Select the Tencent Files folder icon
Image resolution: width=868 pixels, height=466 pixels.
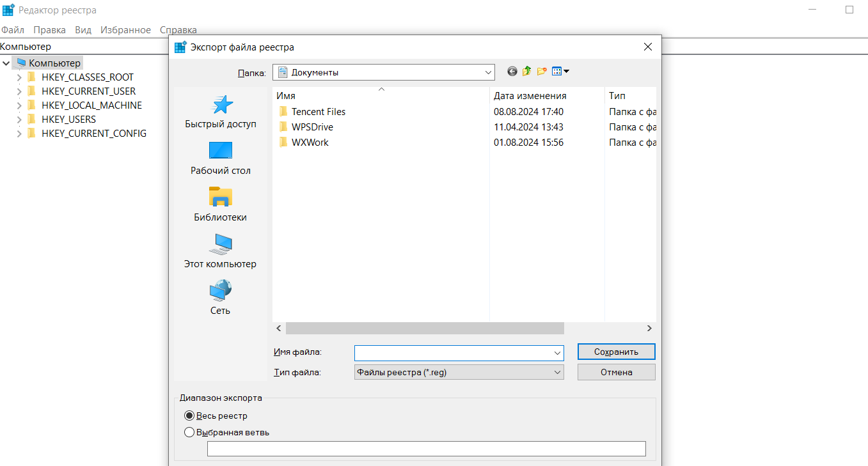(x=284, y=111)
